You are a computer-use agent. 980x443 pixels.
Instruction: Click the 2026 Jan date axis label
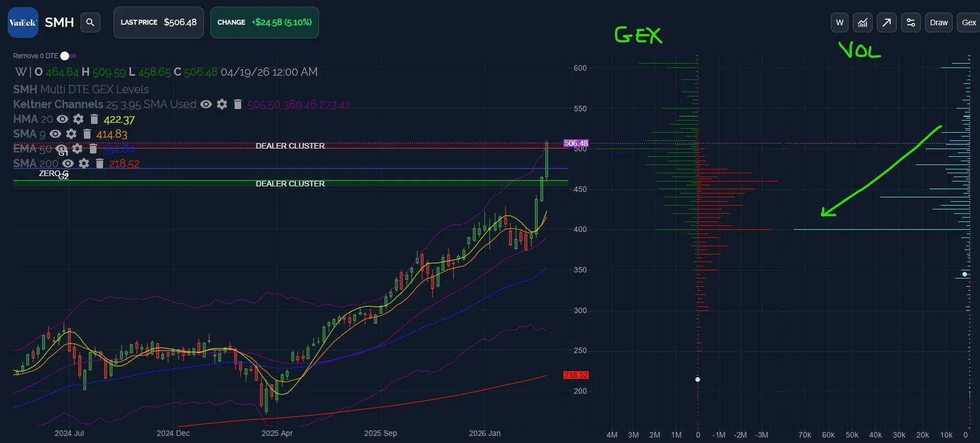click(485, 433)
